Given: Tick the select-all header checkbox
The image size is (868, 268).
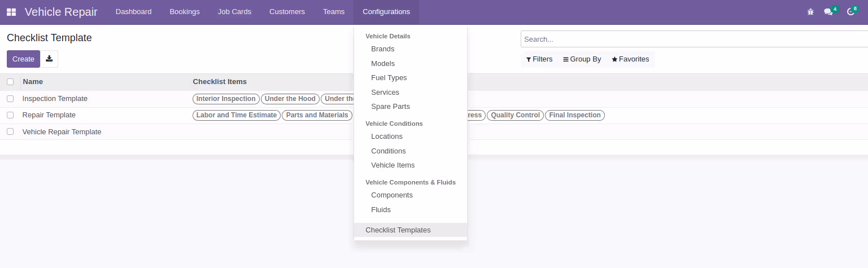Looking at the screenshot, I should pyautogui.click(x=10, y=82).
